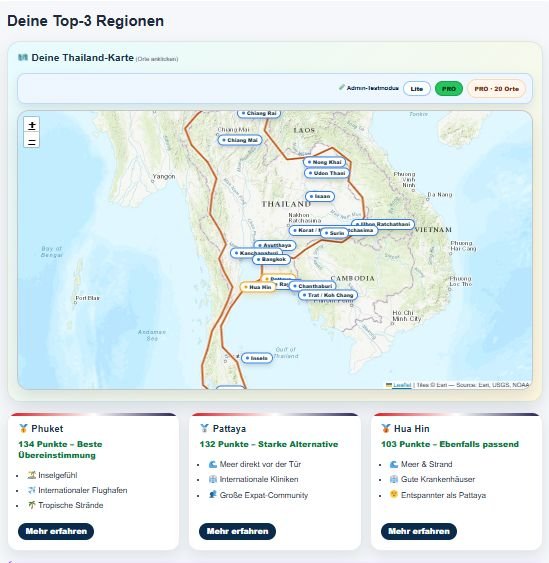Select the Nong Khai map marker
Viewport: 549px width, 563px height.
(324, 162)
